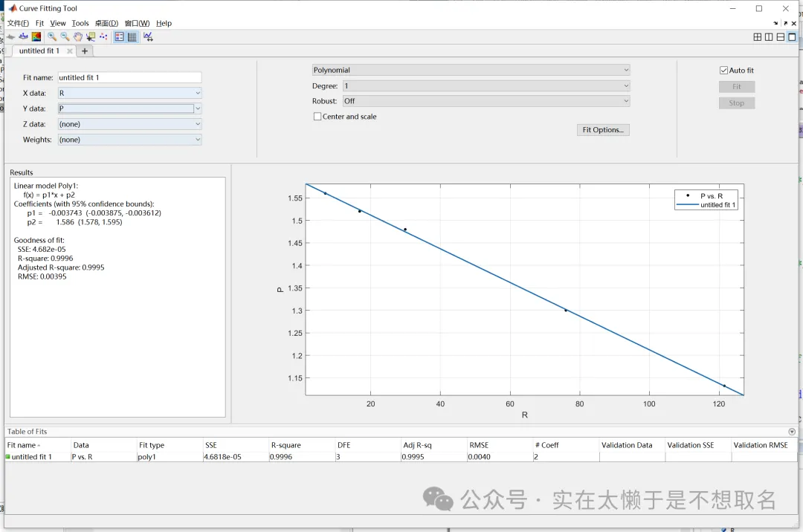Uncheck the Auto fit checkbox
803x532 pixels.
pos(723,71)
